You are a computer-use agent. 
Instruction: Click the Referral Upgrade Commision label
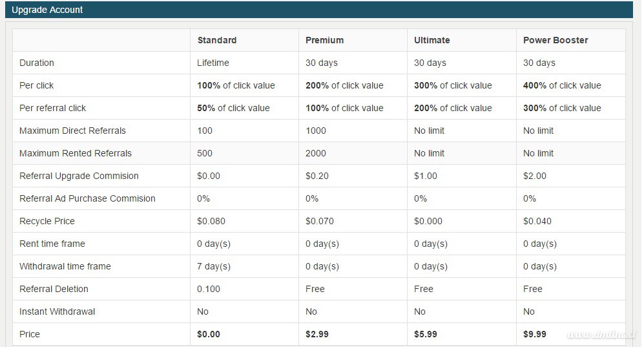tap(79, 176)
